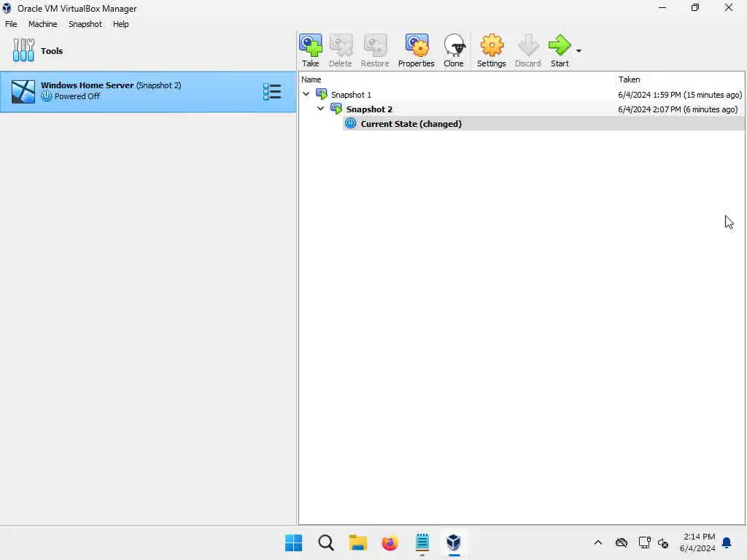Image resolution: width=747 pixels, height=560 pixels.
Task: Open the clock showing 2:14 PM
Action: pos(697,542)
